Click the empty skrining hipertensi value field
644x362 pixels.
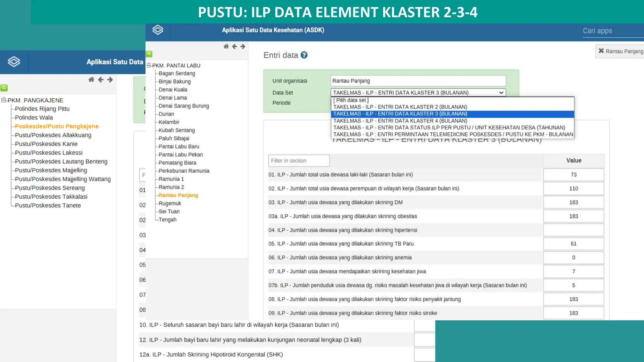pyautogui.click(x=573, y=230)
